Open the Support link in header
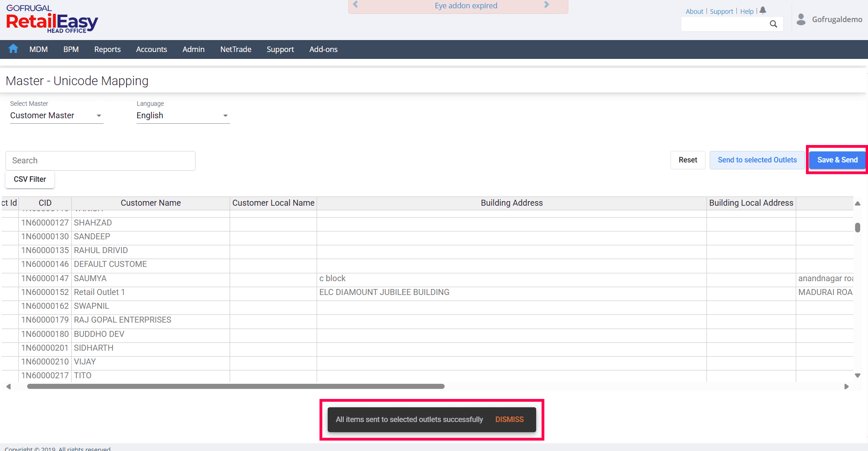The image size is (868, 451). tap(721, 12)
